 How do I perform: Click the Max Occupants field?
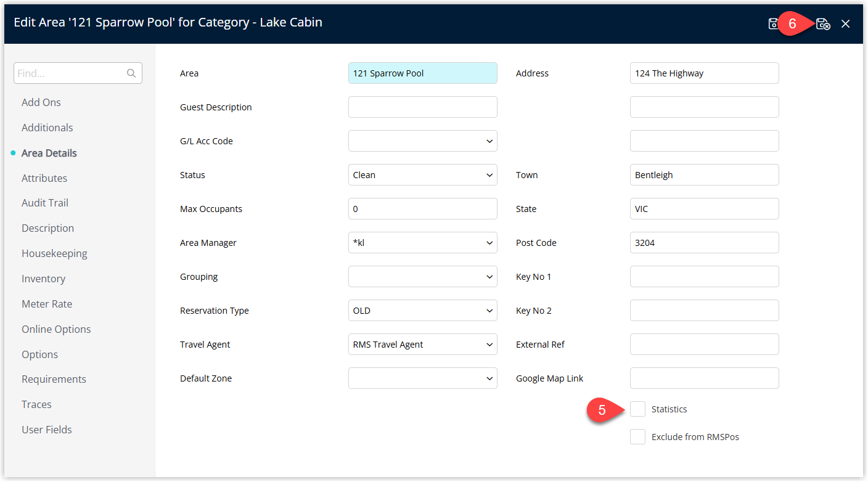(423, 209)
